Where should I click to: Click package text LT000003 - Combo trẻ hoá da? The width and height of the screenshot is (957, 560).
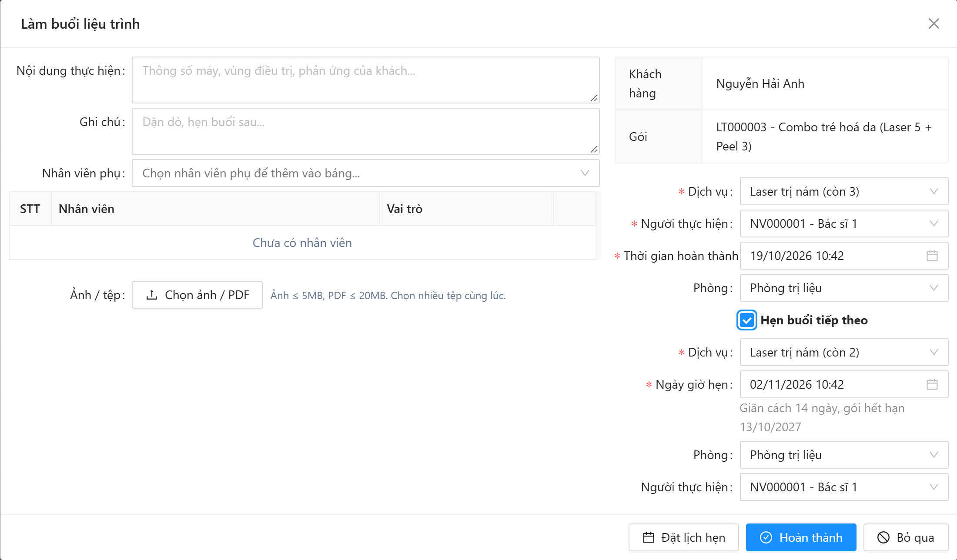(824, 137)
